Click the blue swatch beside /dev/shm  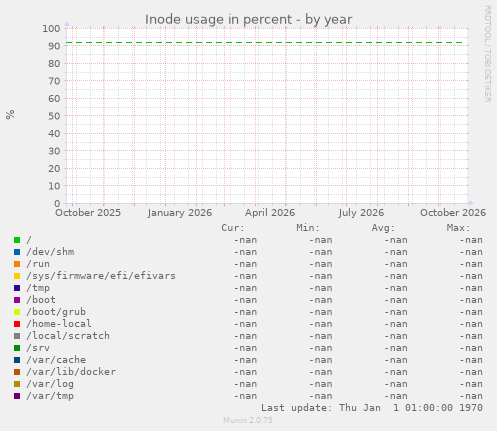[17, 252]
